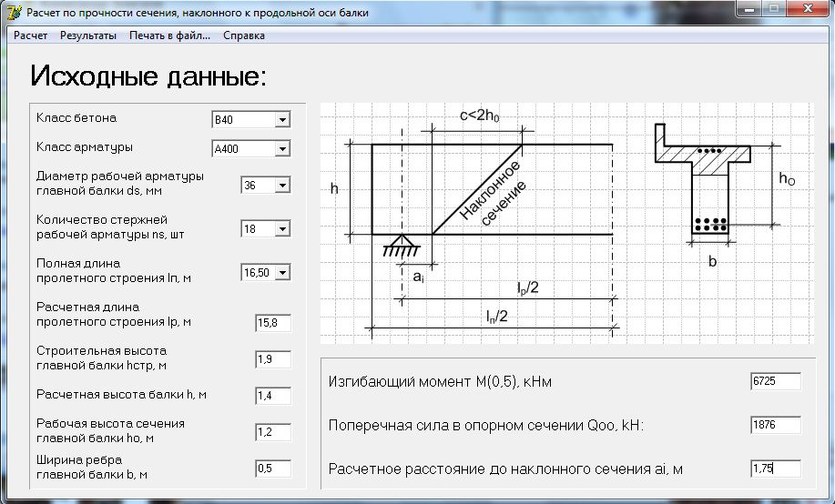Click the Расчетное расстояние ai input field

coord(775,469)
